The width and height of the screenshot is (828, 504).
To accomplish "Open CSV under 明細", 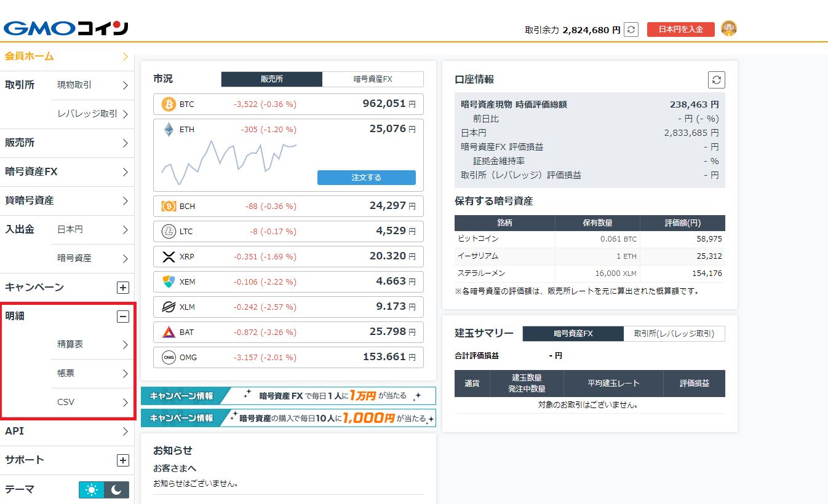I will point(92,403).
